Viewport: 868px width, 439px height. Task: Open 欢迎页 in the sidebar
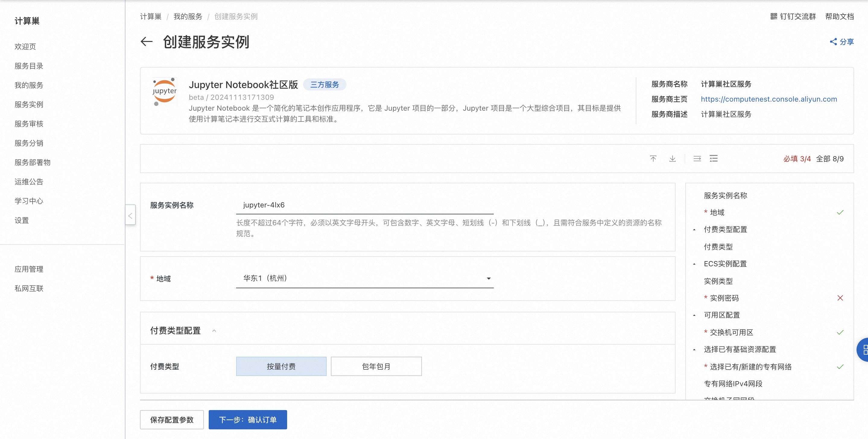tap(25, 47)
